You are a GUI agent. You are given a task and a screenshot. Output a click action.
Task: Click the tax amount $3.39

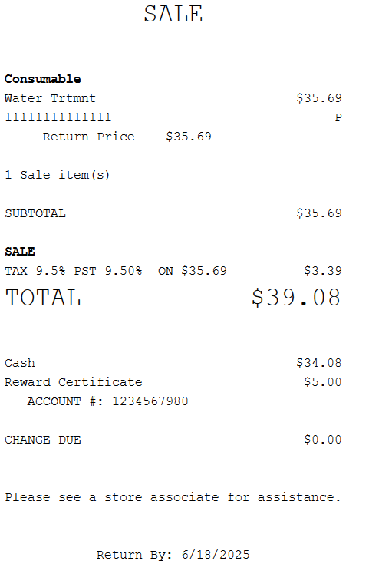pyautogui.click(x=323, y=271)
